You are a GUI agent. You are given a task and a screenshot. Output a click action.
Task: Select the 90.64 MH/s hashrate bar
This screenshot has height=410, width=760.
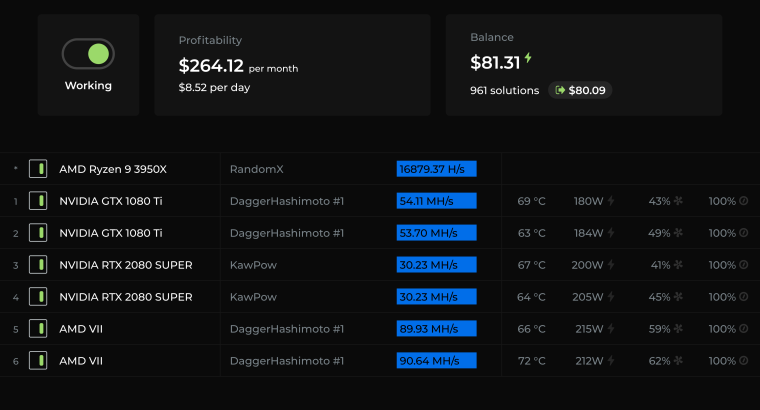point(437,361)
